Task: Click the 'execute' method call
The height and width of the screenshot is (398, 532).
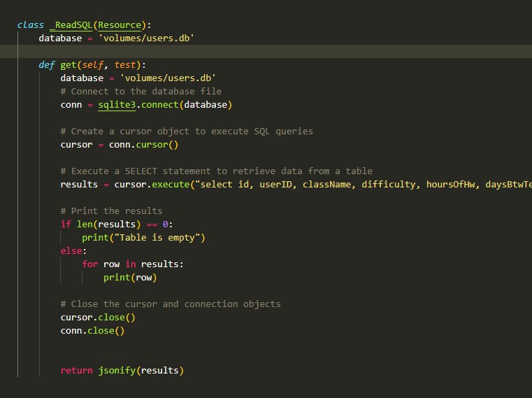Action: point(171,185)
